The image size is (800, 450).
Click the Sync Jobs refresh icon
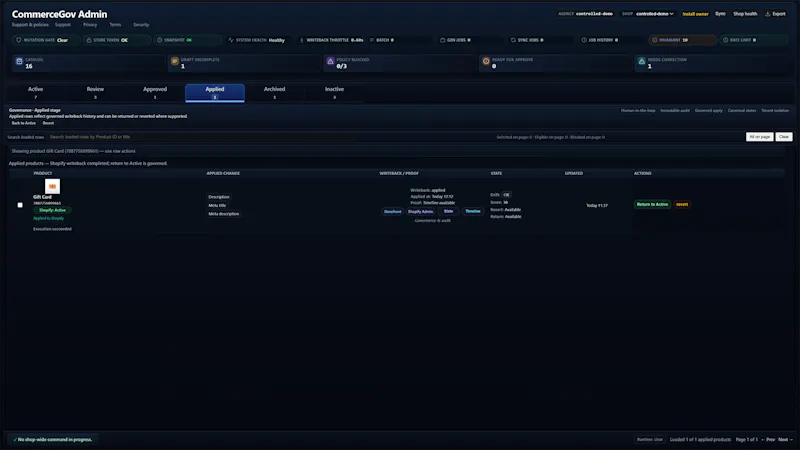click(x=513, y=40)
